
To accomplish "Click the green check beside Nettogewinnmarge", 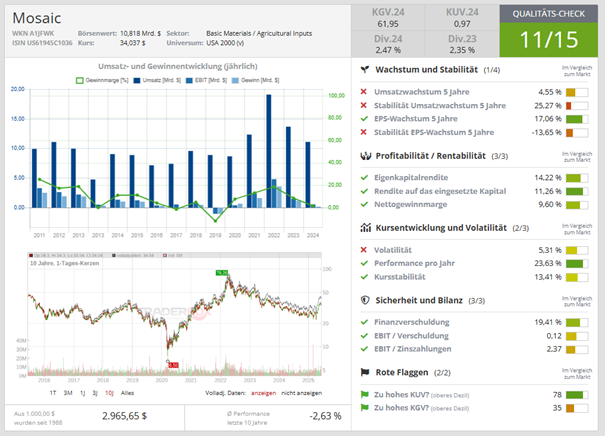I will coord(364,204).
